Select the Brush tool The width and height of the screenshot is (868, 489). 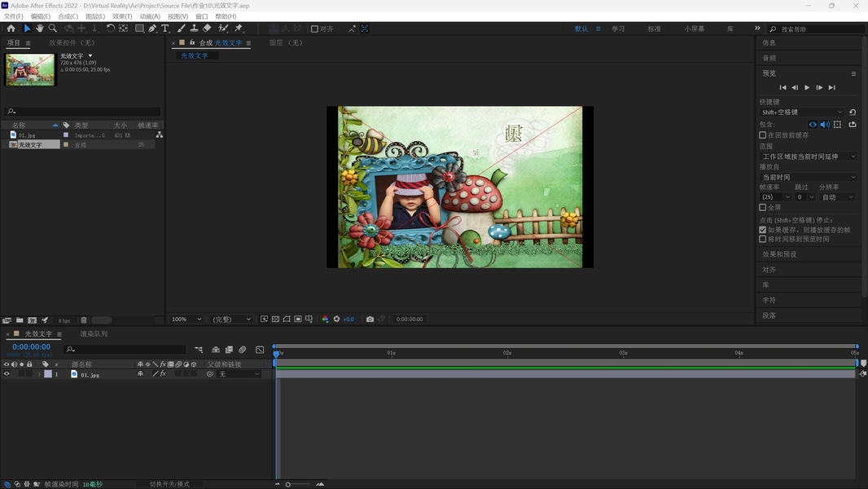[181, 29]
